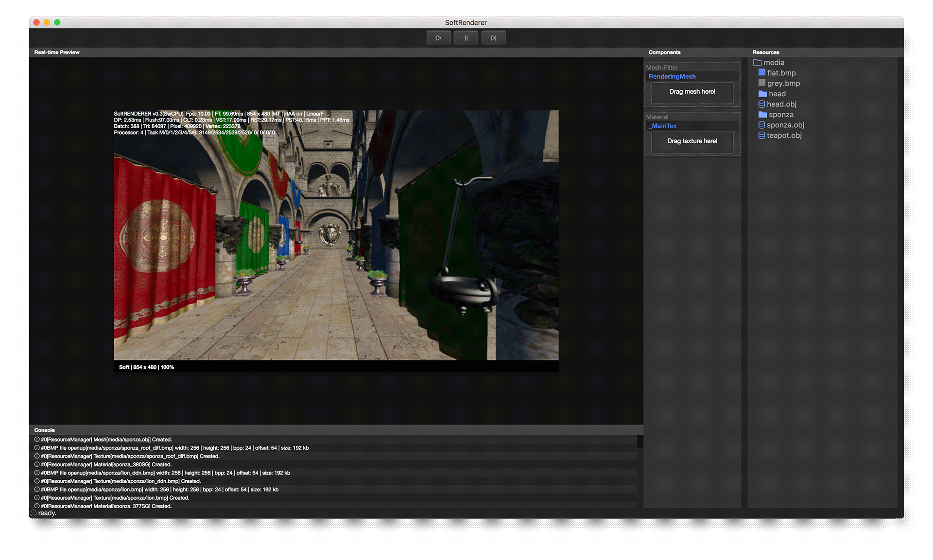Screen dimensions: 933x560
Task: Collapse the media root folder
Action: pos(757,63)
